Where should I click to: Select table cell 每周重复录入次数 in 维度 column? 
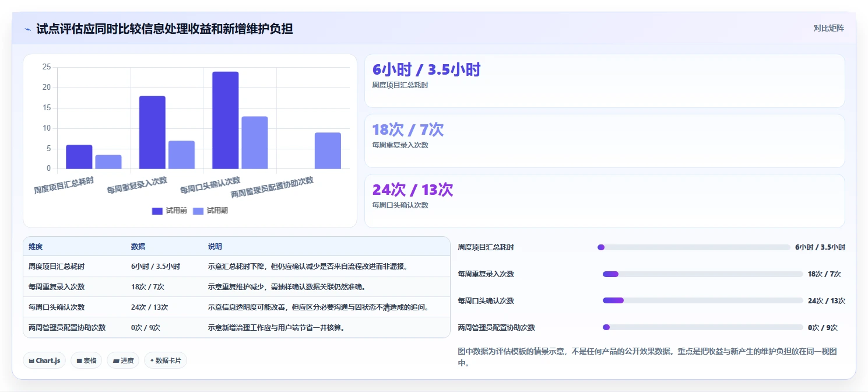(57, 287)
